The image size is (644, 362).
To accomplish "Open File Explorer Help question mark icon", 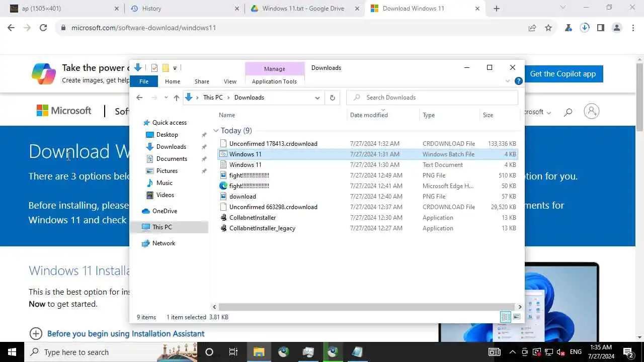I will pyautogui.click(x=518, y=81).
